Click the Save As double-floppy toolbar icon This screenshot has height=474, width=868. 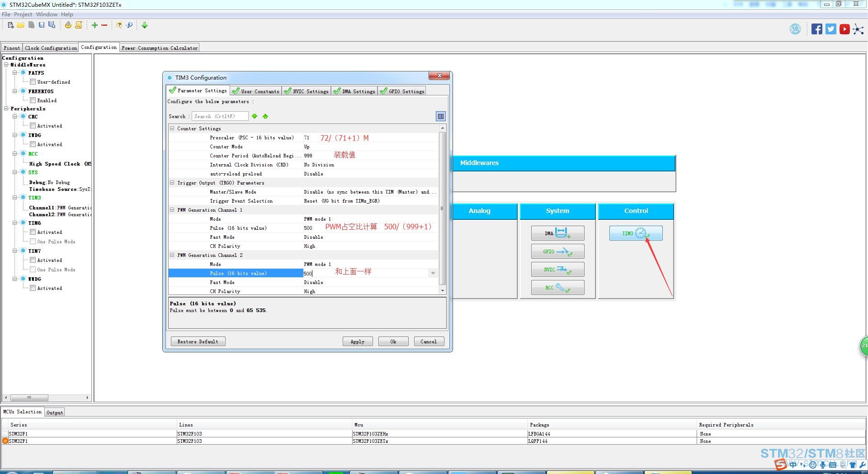tap(52, 25)
